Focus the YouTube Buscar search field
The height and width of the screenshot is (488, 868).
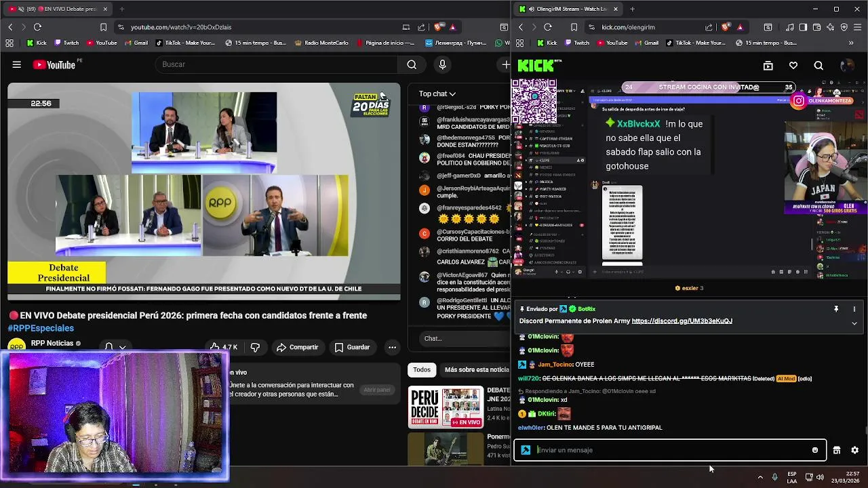point(277,64)
